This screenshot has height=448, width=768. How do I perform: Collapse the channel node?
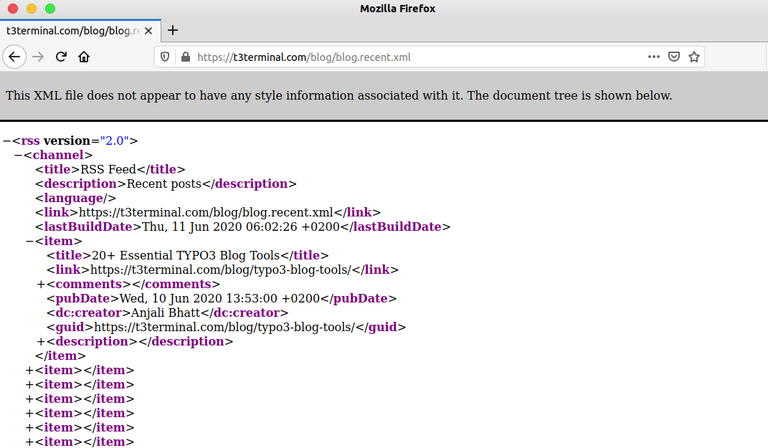[x=18, y=156]
